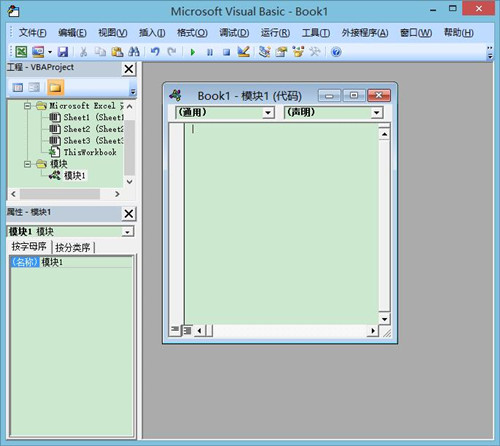Image resolution: width=500 pixels, height=446 pixels.
Task: Click the Copy icon in the toolbar
Action: 100,52
